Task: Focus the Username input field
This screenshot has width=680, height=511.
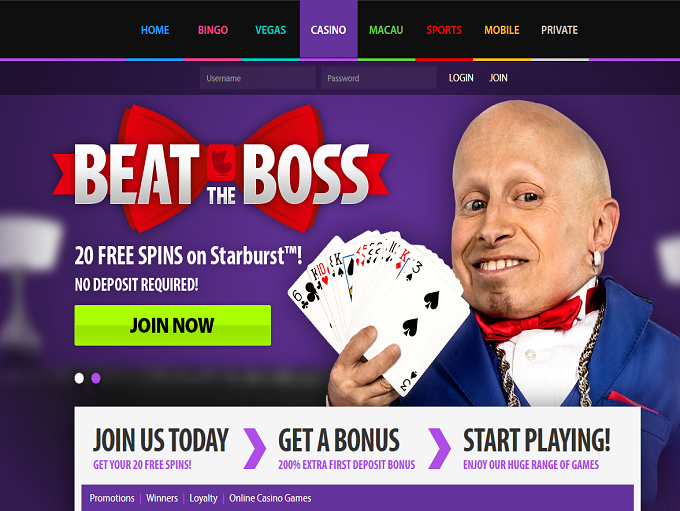Action: tap(258, 78)
